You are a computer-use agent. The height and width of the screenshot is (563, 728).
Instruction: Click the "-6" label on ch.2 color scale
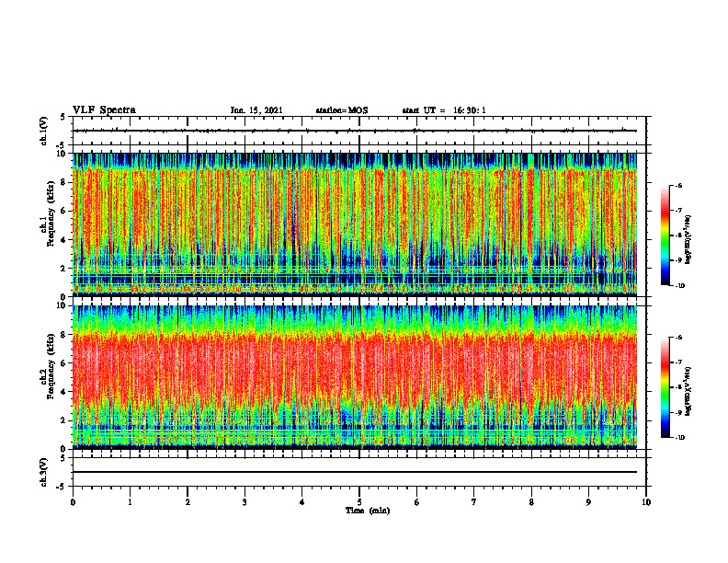[x=678, y=338]
